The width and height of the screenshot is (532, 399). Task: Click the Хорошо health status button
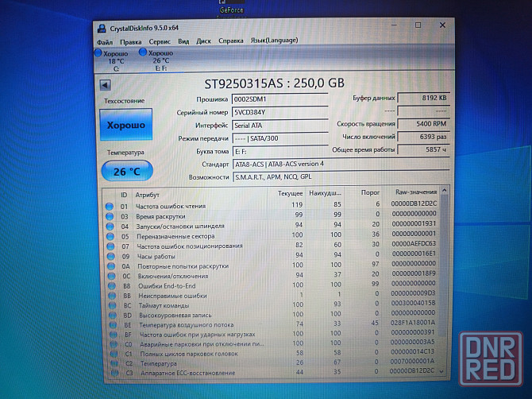tap(126, 125)
